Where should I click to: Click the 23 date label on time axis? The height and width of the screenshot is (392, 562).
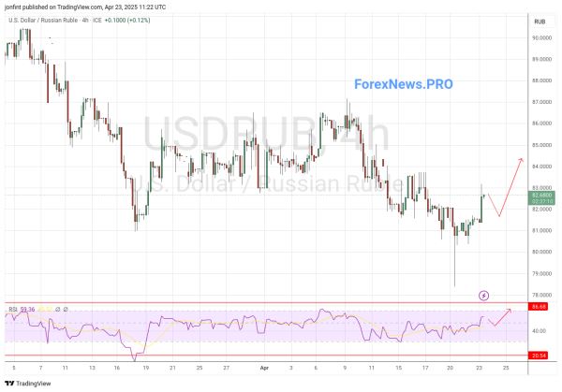(479, 368)
